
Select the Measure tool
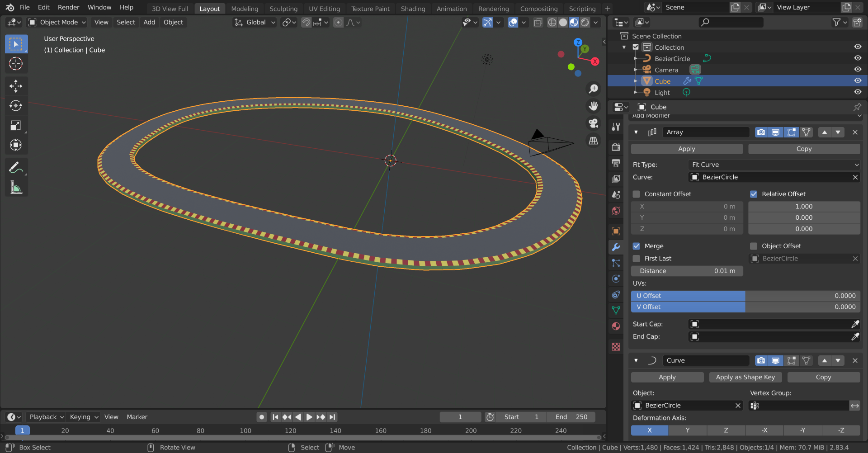tap(16, 187)
